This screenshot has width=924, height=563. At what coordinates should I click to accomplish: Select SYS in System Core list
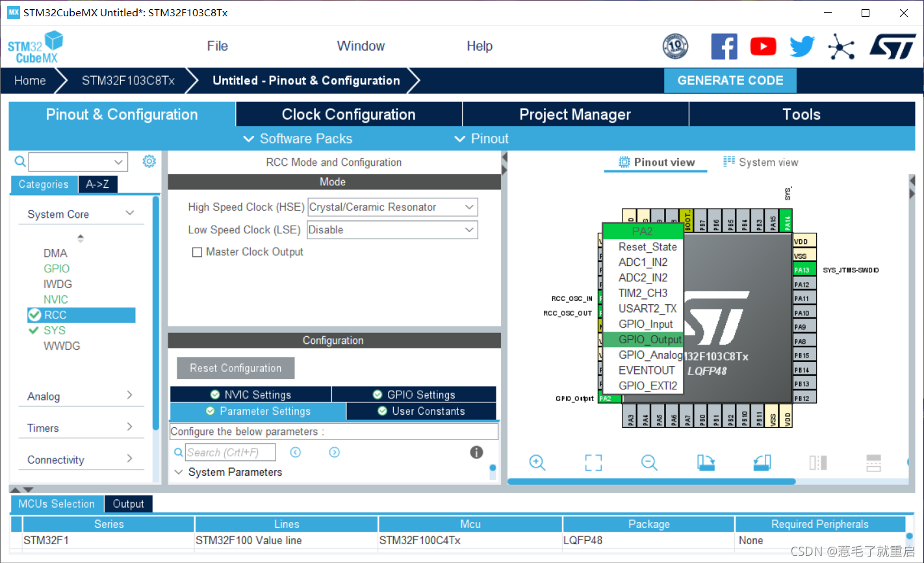click(55, 330)
